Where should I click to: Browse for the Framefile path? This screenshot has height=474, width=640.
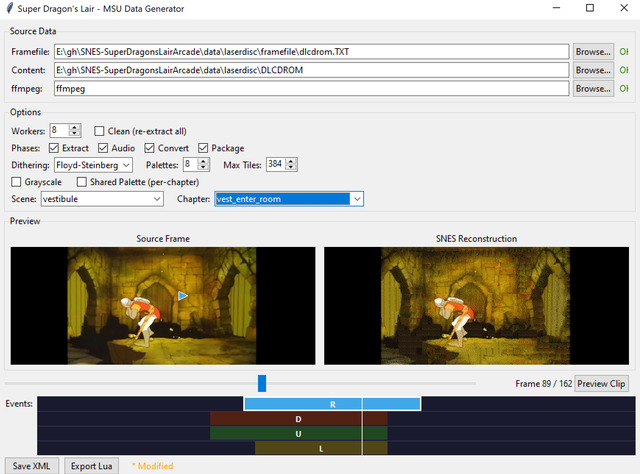point(593,50)
